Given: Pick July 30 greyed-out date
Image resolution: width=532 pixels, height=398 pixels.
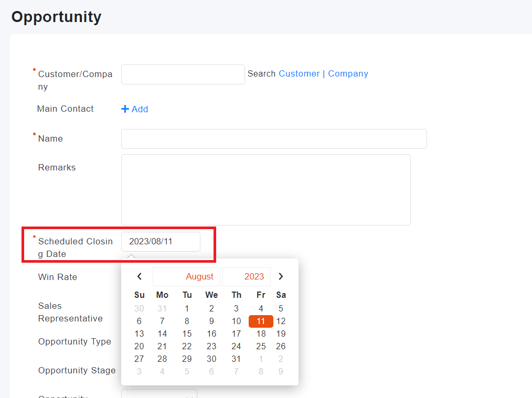Looking at the screenshot, I should [139, 308].
